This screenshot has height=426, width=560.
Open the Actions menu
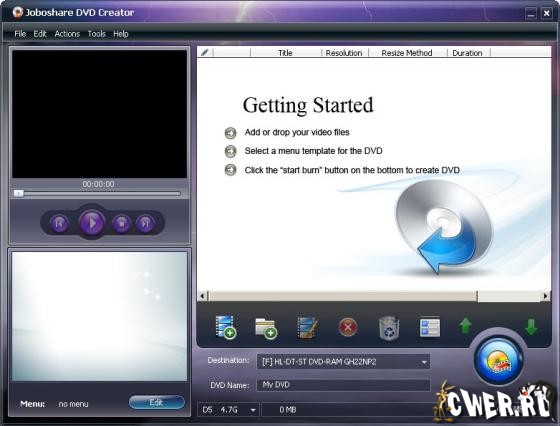(67, 34)
